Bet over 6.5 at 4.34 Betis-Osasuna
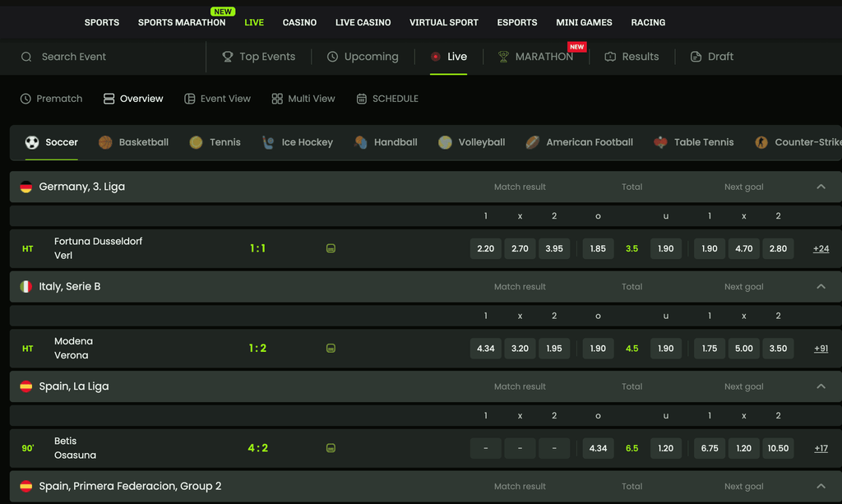 click(x=598, y=448)
